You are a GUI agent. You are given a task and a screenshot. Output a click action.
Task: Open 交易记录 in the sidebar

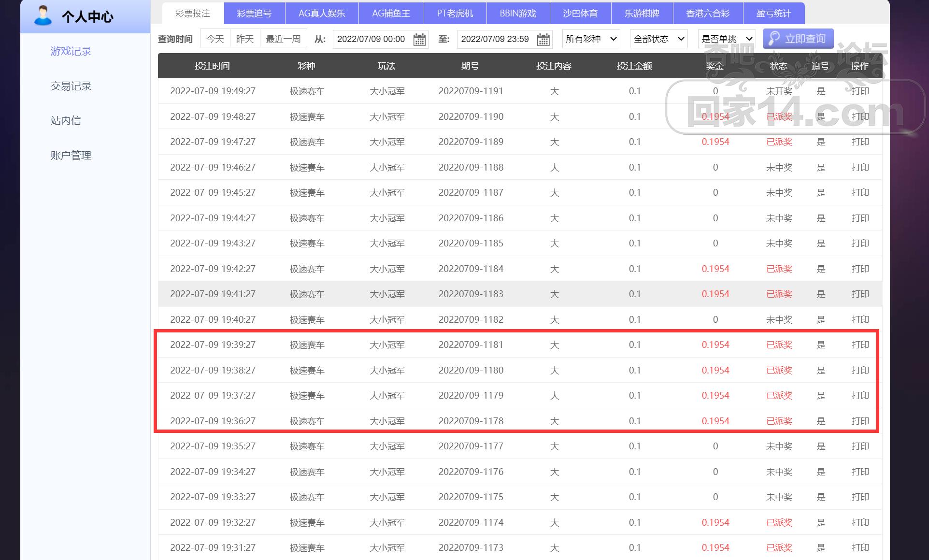coord(71,86)
